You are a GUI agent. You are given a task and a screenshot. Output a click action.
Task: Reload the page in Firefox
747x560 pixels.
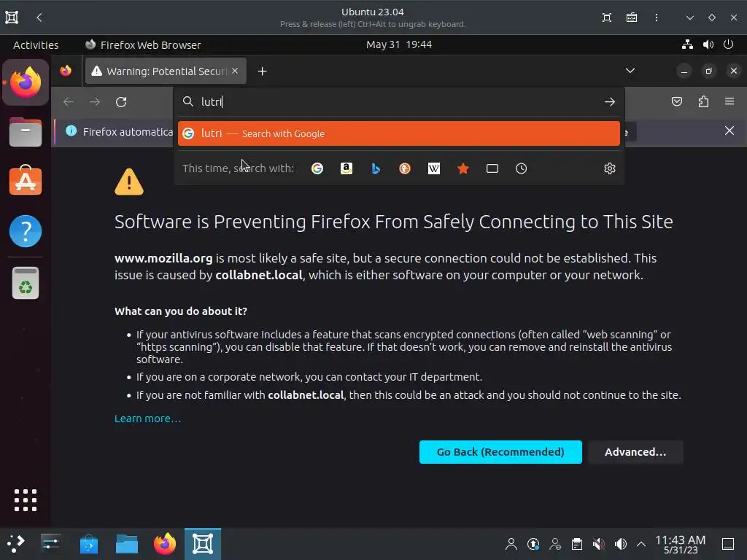121,102
